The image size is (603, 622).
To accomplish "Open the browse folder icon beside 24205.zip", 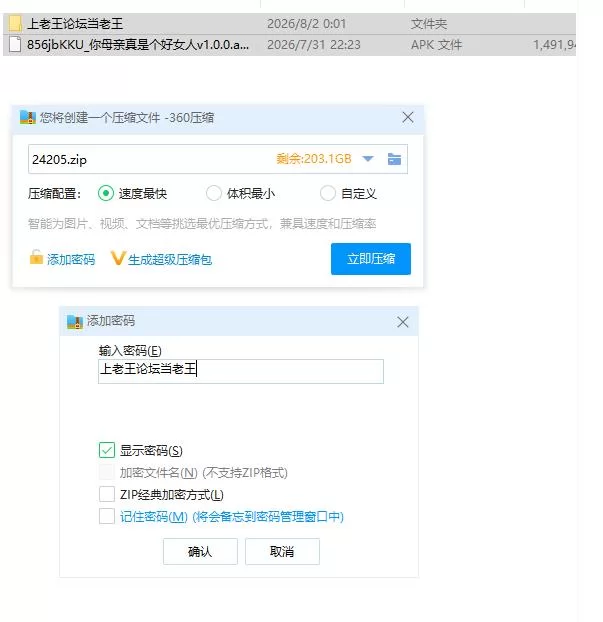I will [394, 159].
